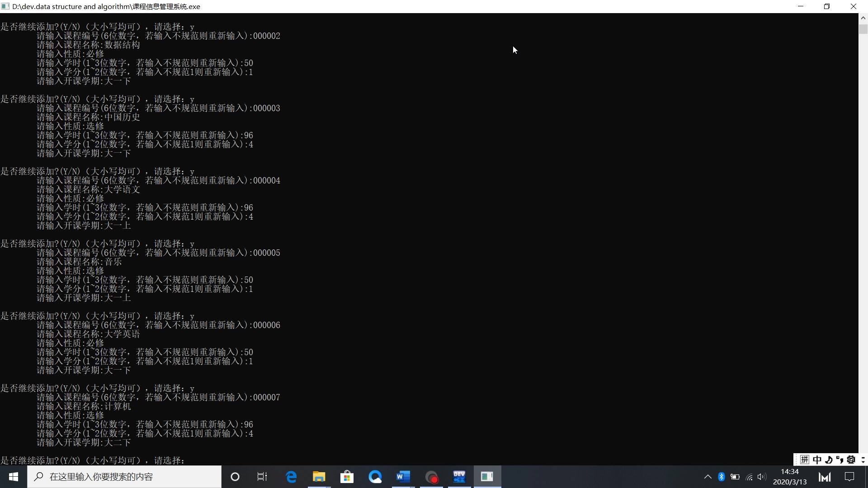868x488 pixels.
Task: Toggle Chinese/English mode in the IME bar
Action: click(817, 460)
